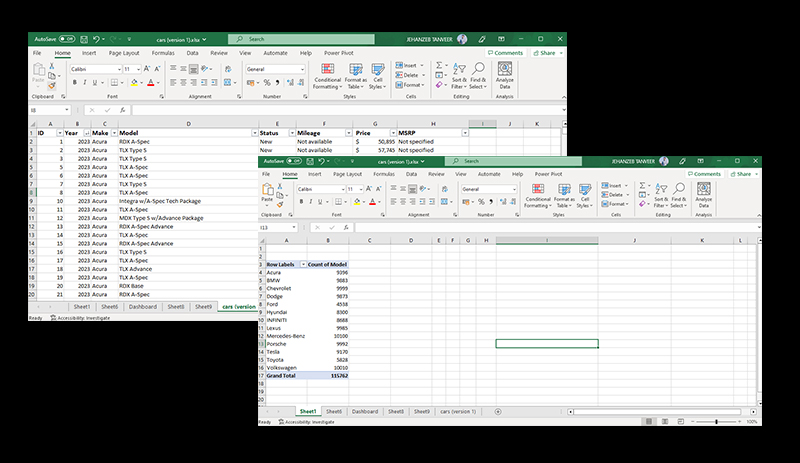Toggle AutoSave switch in the front Excel window
This screenshot has width=800, height=463.
(x=294, y=161)
